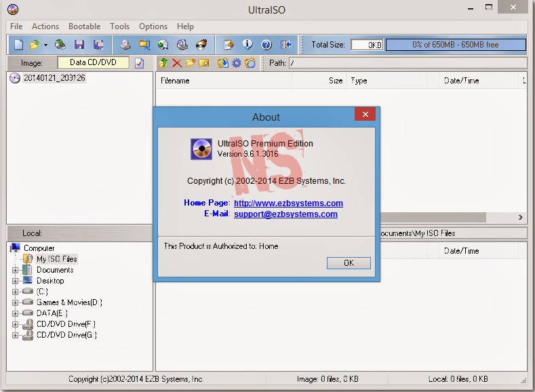The image size is (535, 392).
Task: Open the Options menu
Action: tap(153, 26)
